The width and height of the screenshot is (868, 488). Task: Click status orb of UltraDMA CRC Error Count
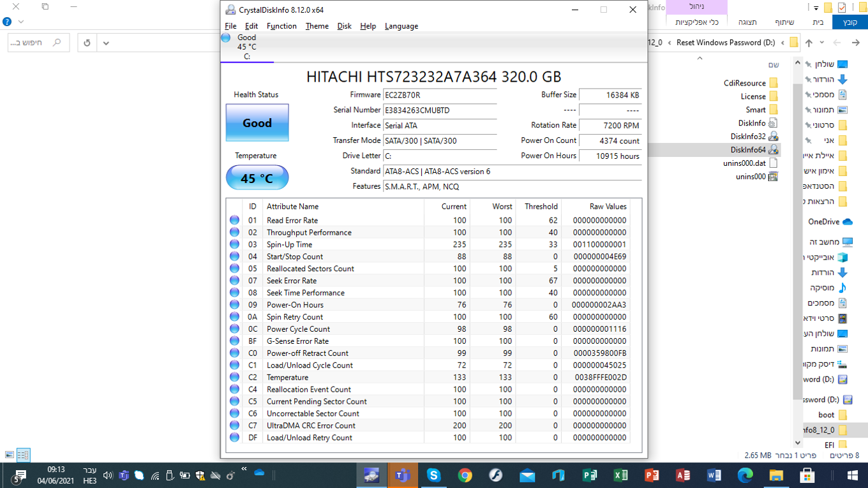(234, 425)
